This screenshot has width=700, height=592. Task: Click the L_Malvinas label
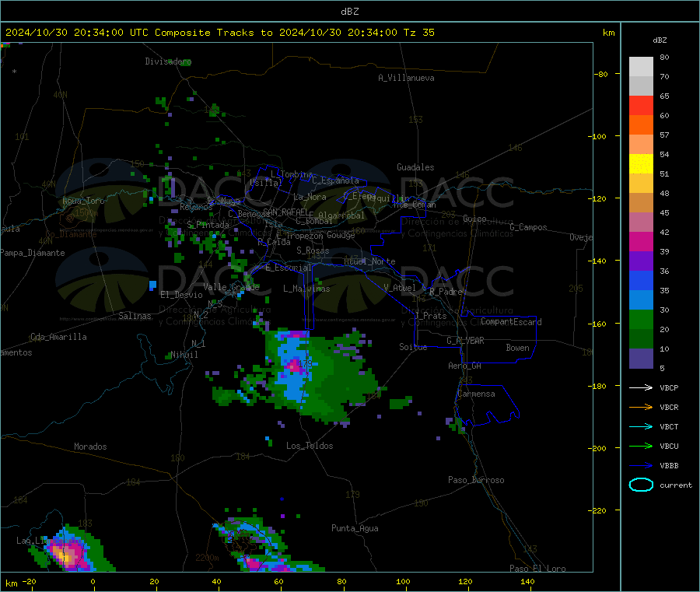tap(306, 289)
